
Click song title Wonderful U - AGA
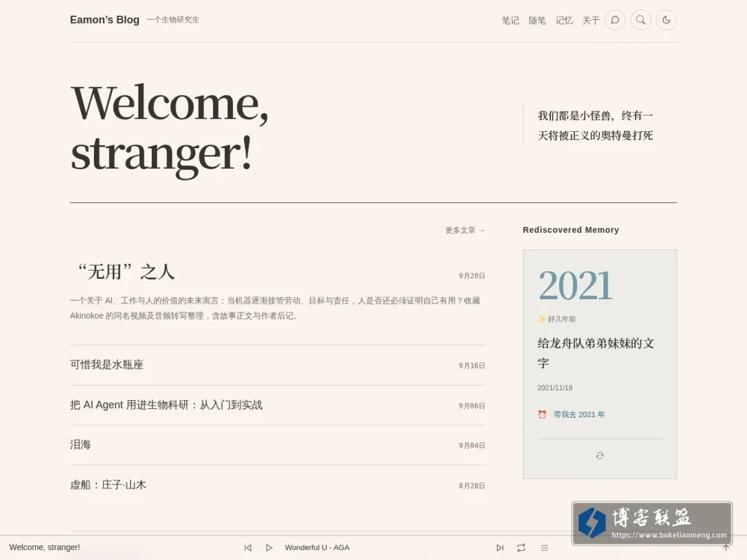(x=317, y=548)
